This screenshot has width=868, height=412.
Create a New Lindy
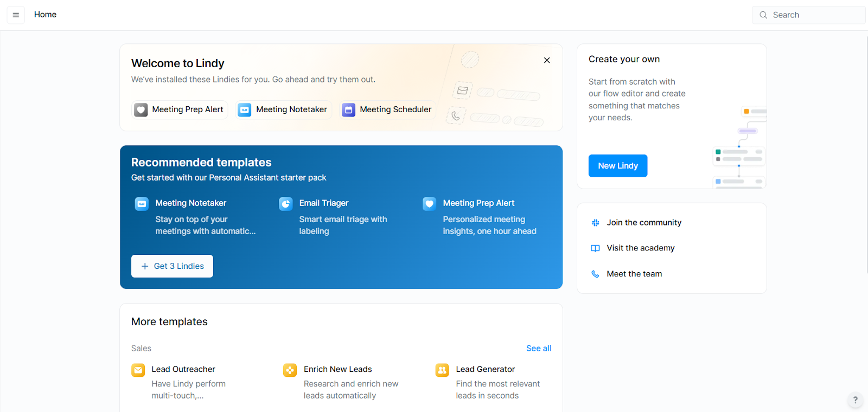click(618, 166)
